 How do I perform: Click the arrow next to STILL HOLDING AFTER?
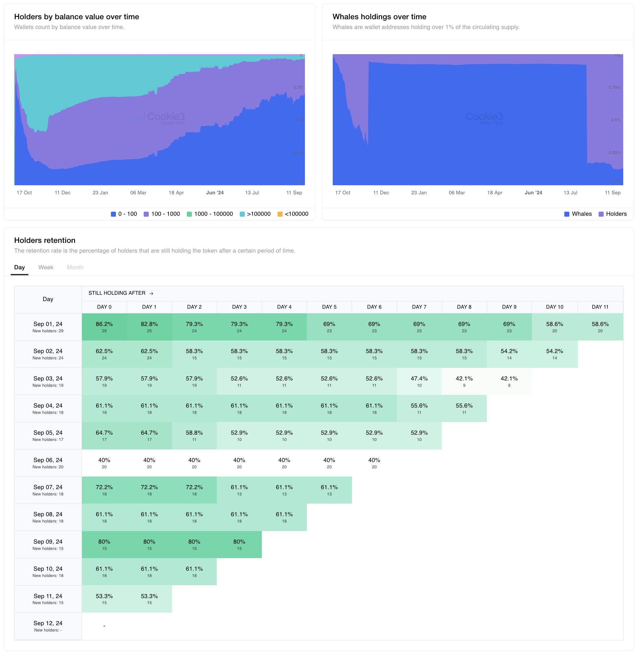[151, 294]
